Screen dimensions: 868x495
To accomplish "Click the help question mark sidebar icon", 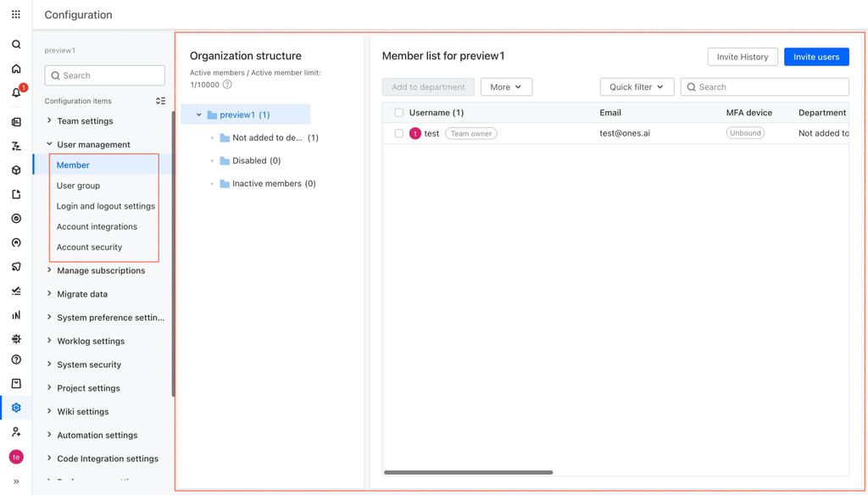I will pyautogui.click(x=16, y=360).
